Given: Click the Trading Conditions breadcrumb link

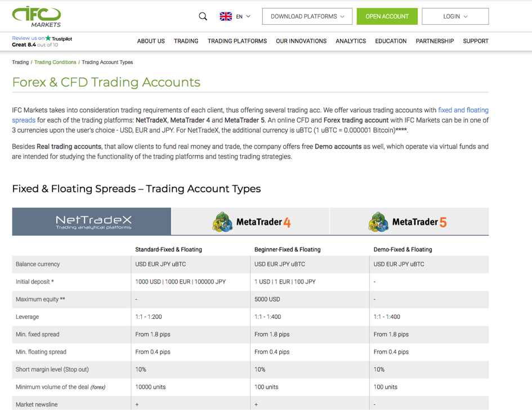Looking at the screenshot, I should pyautogui.click(x=55, y=62).
